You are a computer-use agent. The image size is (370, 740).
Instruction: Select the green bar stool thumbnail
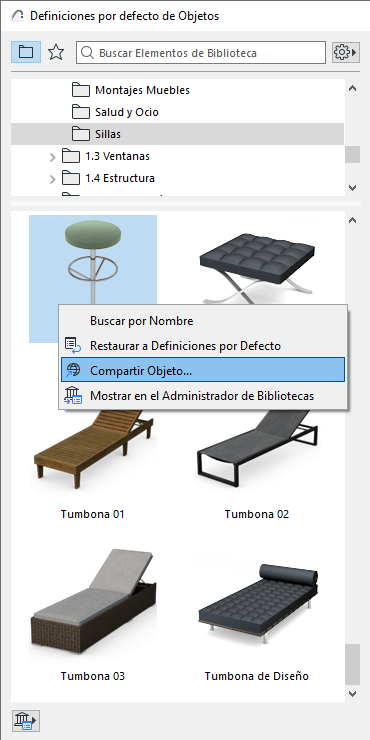click(93, 278)
